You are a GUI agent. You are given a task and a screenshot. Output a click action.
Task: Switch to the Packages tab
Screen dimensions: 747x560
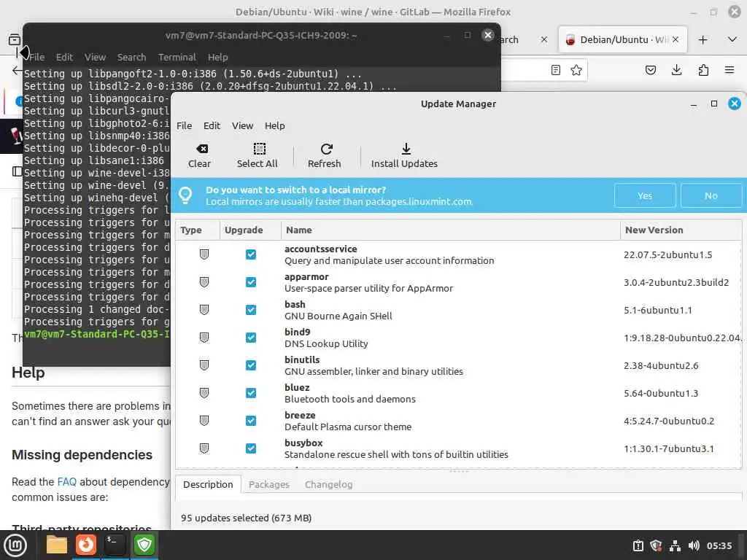(268, 484)
